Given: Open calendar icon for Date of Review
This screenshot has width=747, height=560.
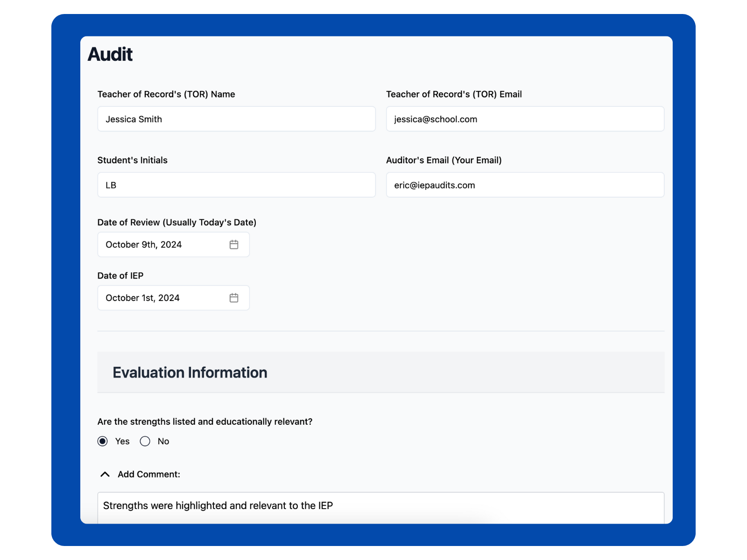Looking at the screenshot, I should coord(234,245).
